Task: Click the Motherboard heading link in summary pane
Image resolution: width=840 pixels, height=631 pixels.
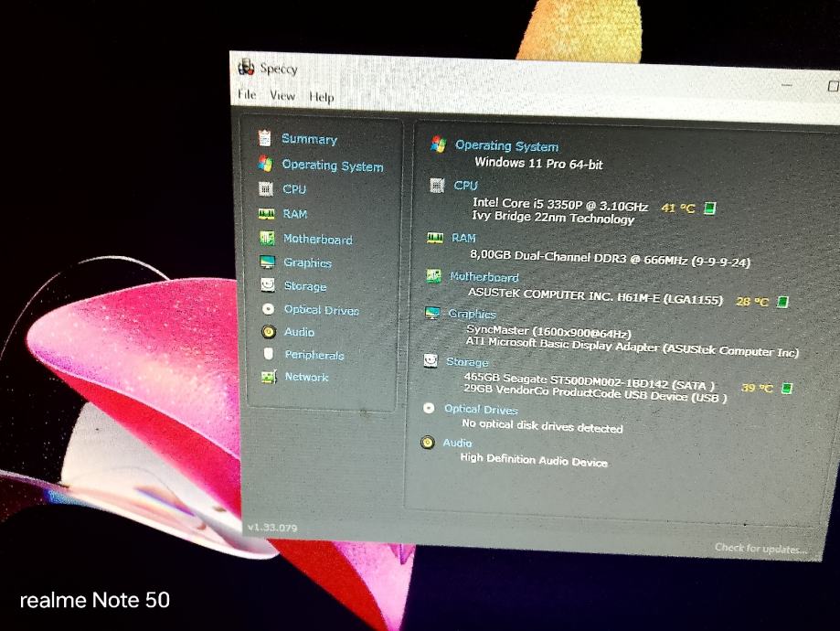Action: tap(484, 277)
